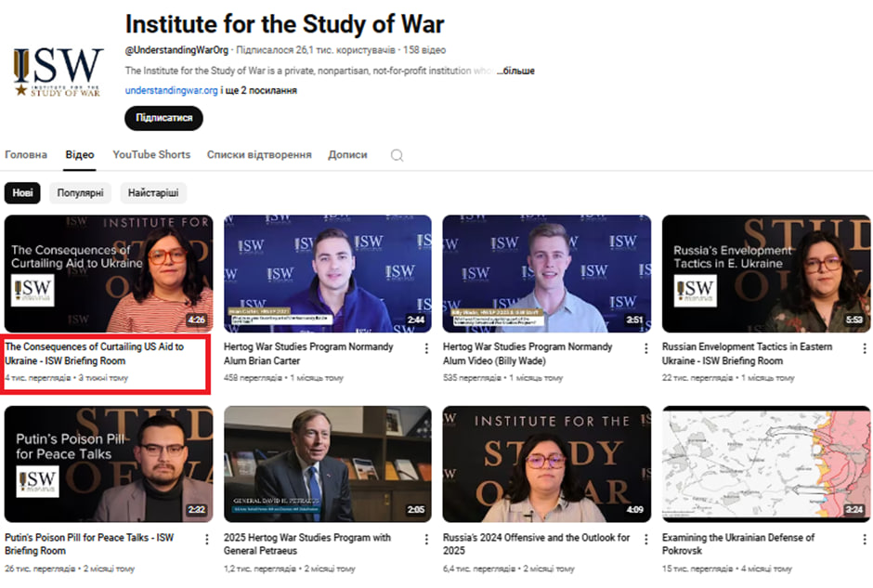Click the channel search magnifier icon

pos(397,155)
